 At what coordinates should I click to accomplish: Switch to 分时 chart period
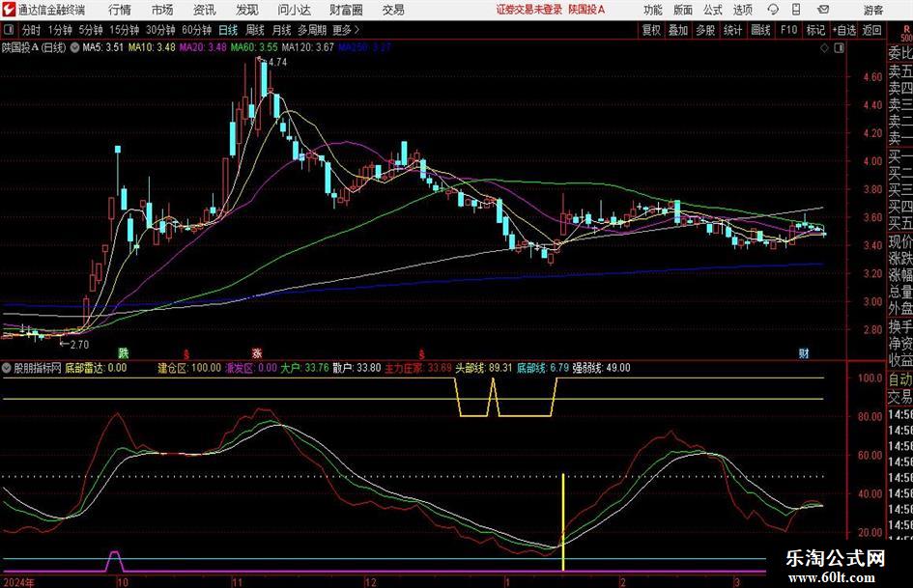(x=31, y=30)
